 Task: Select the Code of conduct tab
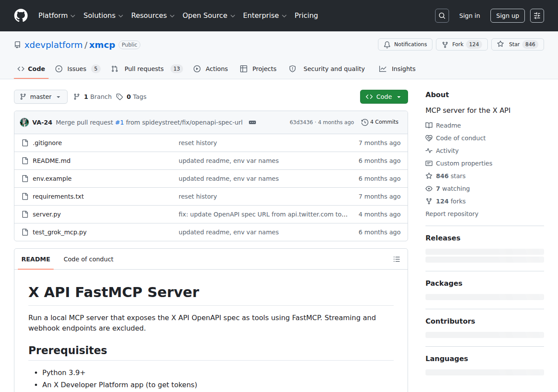coord(88,259)
